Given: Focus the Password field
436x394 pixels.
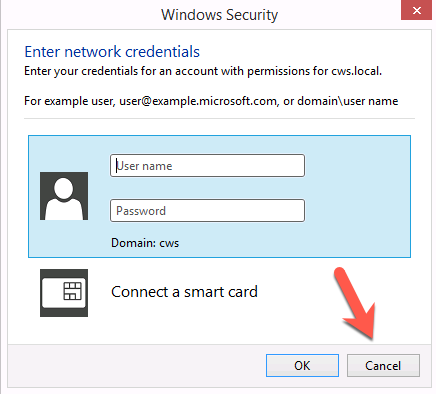Looking at the screenshot, I should coord(207,210).
